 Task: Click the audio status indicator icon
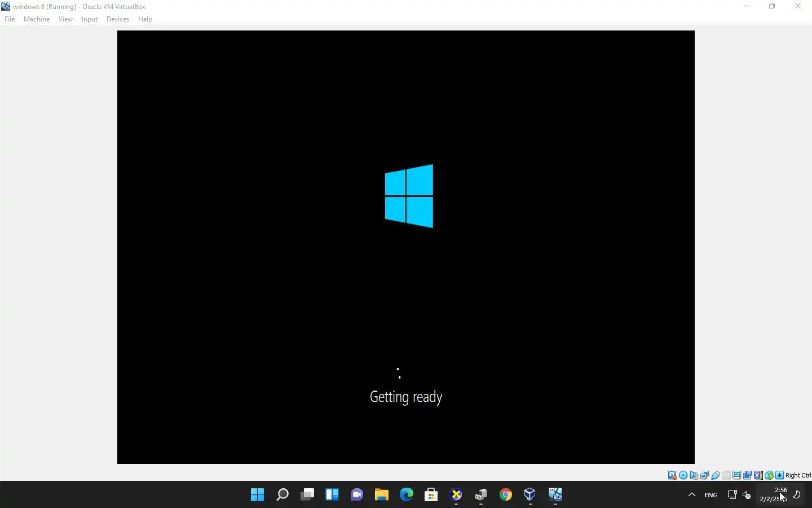tap(694, 475)
